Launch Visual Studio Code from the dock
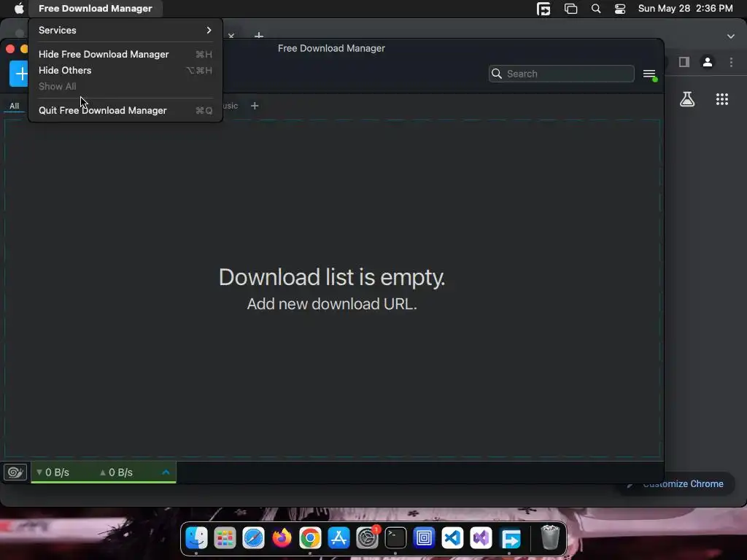 (452, 538)
